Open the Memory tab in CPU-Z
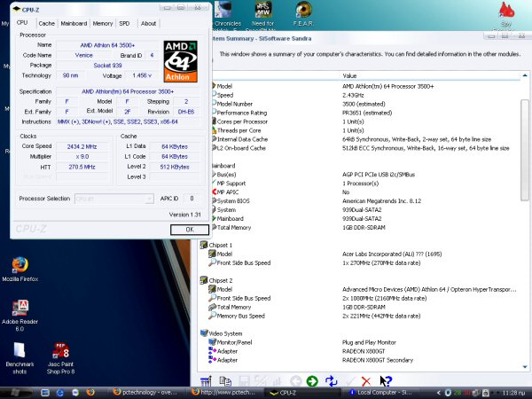The width and height of the screenshot is (532, 399). click(103, 23)
